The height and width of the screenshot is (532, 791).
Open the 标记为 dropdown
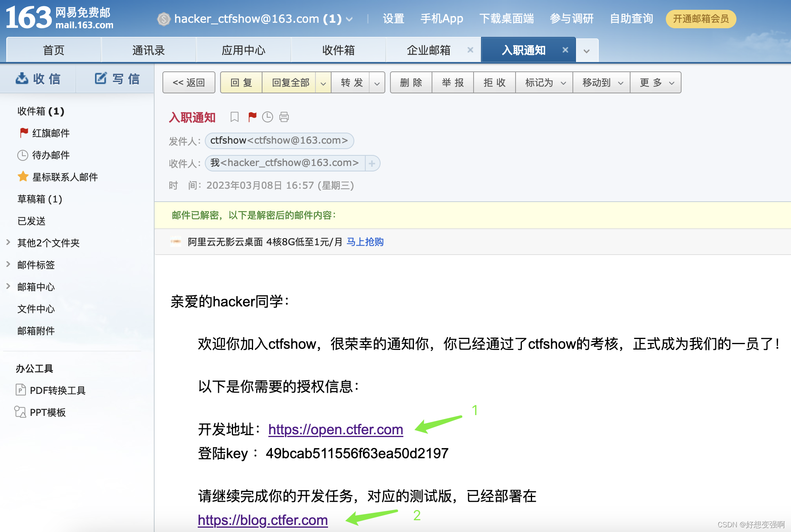point(544,83)
